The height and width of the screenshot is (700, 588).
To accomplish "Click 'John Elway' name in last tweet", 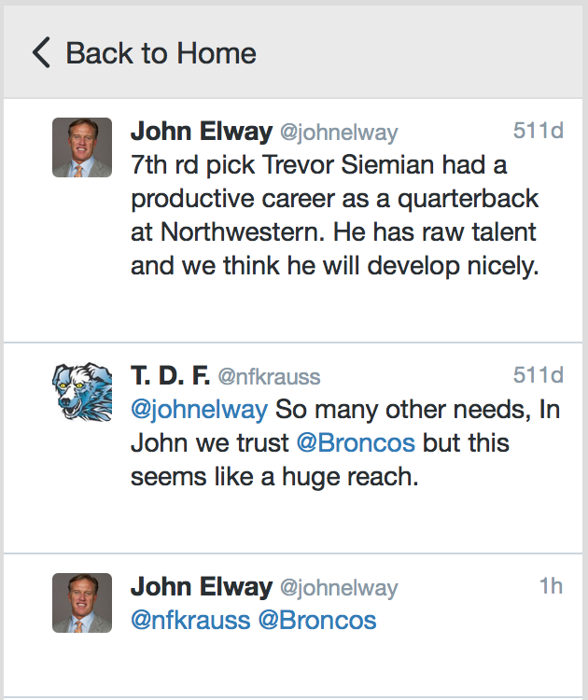I will tap(202, 587).
